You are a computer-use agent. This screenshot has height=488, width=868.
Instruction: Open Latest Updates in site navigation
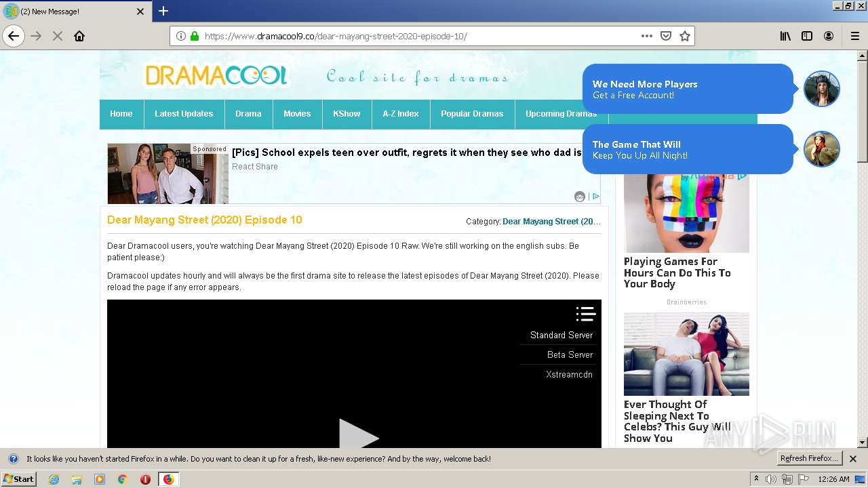[184, 114]
